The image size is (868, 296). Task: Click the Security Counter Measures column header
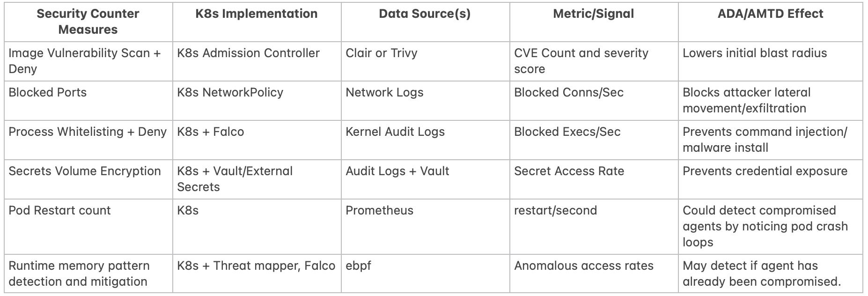[88, 22]
